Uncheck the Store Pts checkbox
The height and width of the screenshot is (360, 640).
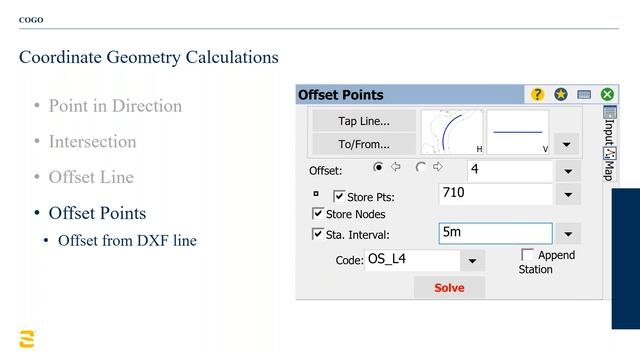pos(339,196)
